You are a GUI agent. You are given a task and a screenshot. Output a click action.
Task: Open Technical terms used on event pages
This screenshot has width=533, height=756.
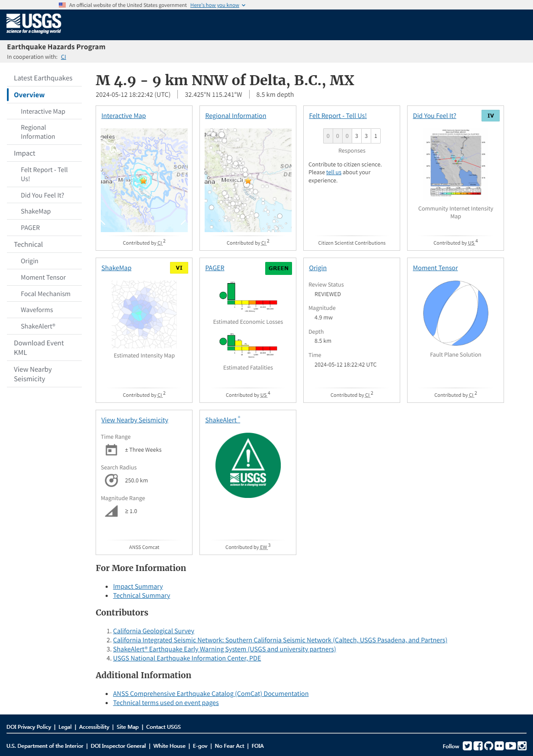(x=166, y=703)
